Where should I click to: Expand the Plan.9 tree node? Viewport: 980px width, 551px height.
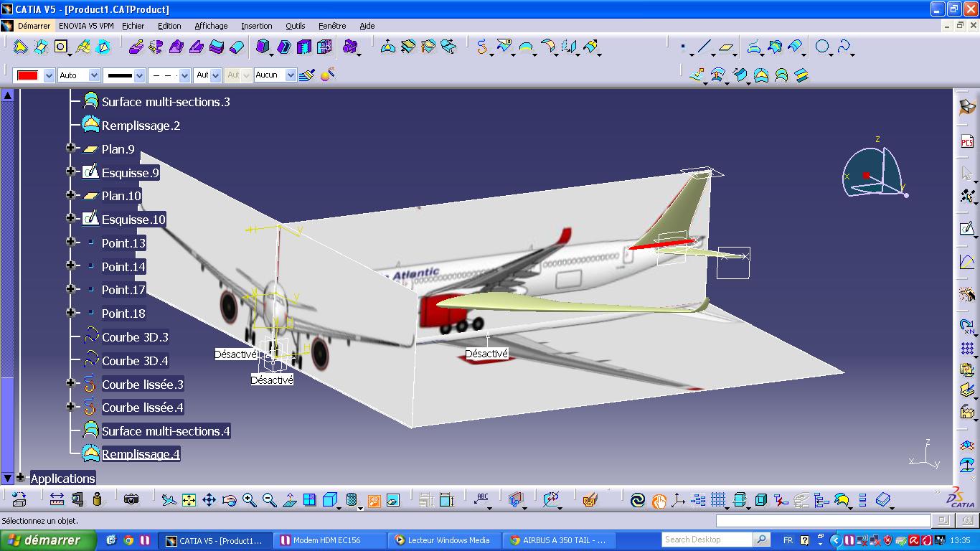click(x=70, y=149)
